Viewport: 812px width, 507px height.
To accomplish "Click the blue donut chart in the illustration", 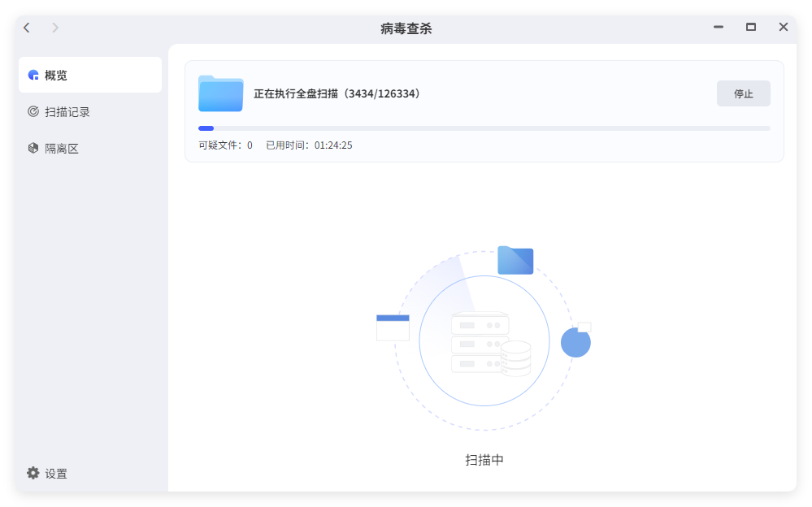I will (576, 342).
